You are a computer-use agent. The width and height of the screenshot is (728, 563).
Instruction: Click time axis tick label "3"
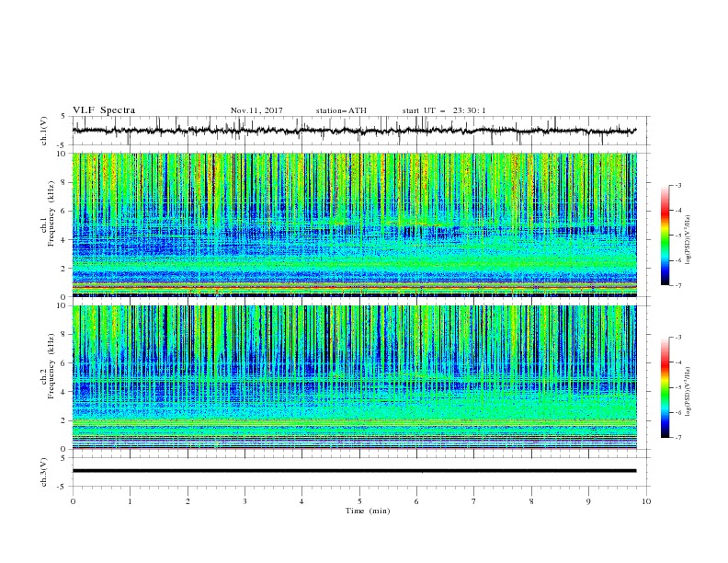click(x=245, y=501)
